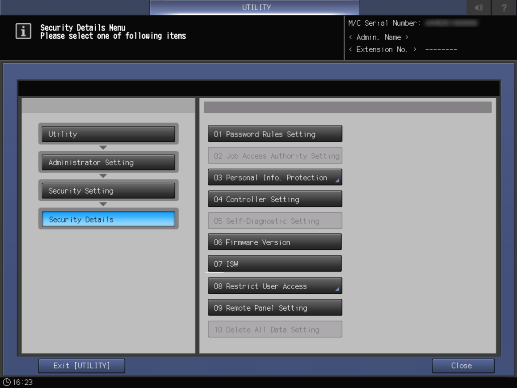Click disabled 05 Self-Diagnostic Setting

click(275, 221)
